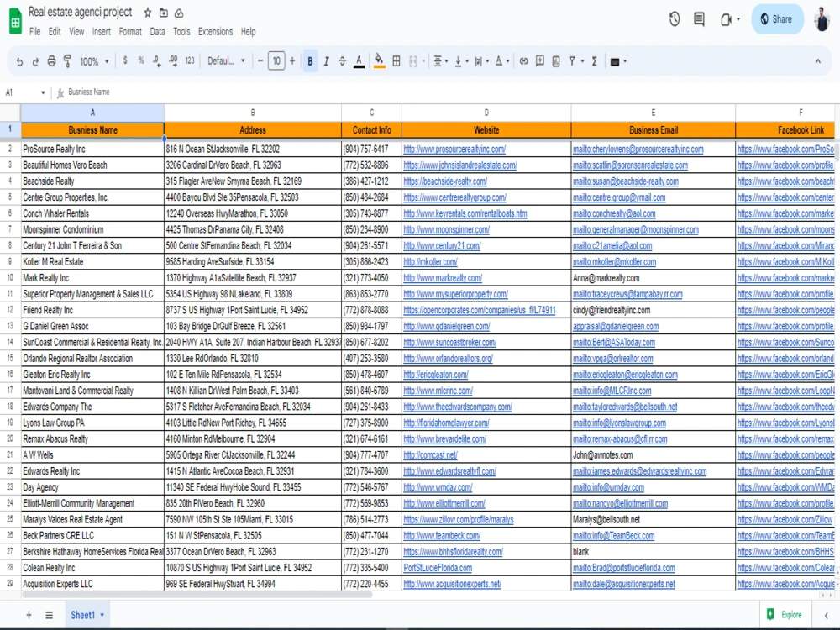Open the Borders tool

point(396,61)
